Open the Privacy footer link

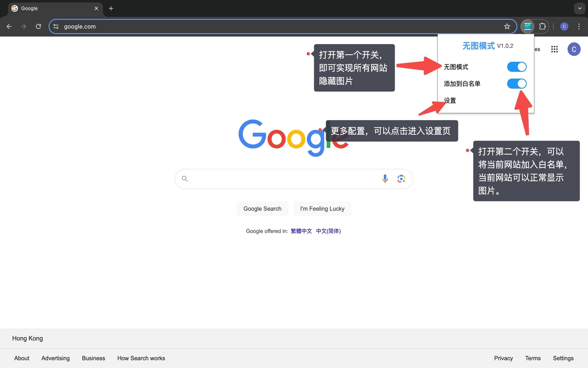pyautogui.click(x=503, y=358)
